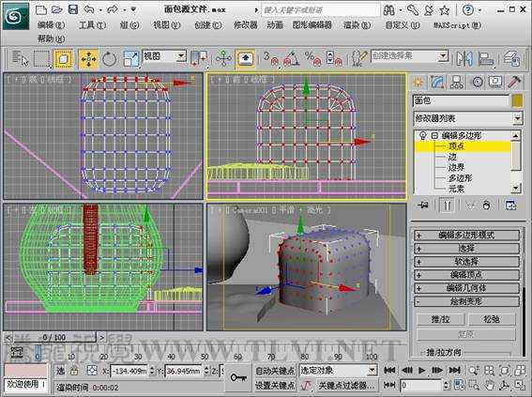Open reference coordinate system dropdown 视图
Image resolution: width=532 pixels, height=397 pixels.
(x=164, y=56)
